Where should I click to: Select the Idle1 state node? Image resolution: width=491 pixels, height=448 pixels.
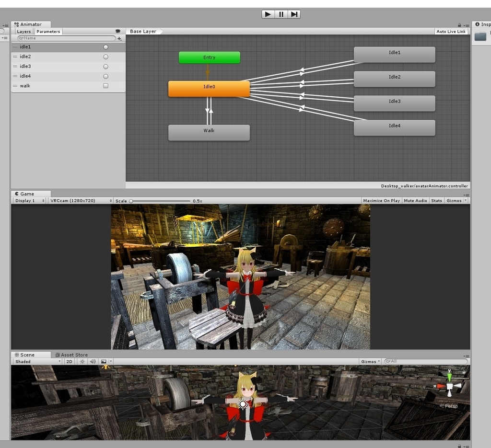[395, 55]
